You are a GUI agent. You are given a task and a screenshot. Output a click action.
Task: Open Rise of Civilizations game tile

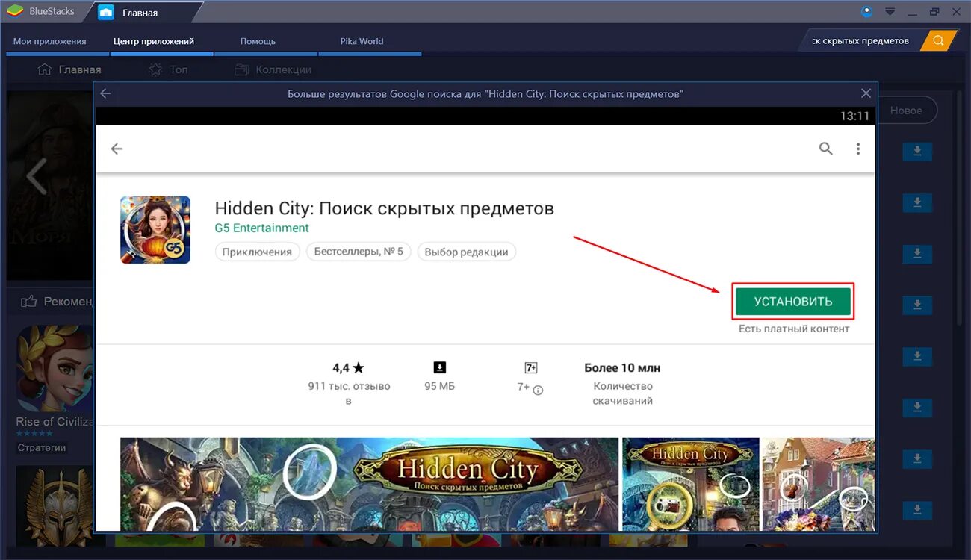click(54, 388)
